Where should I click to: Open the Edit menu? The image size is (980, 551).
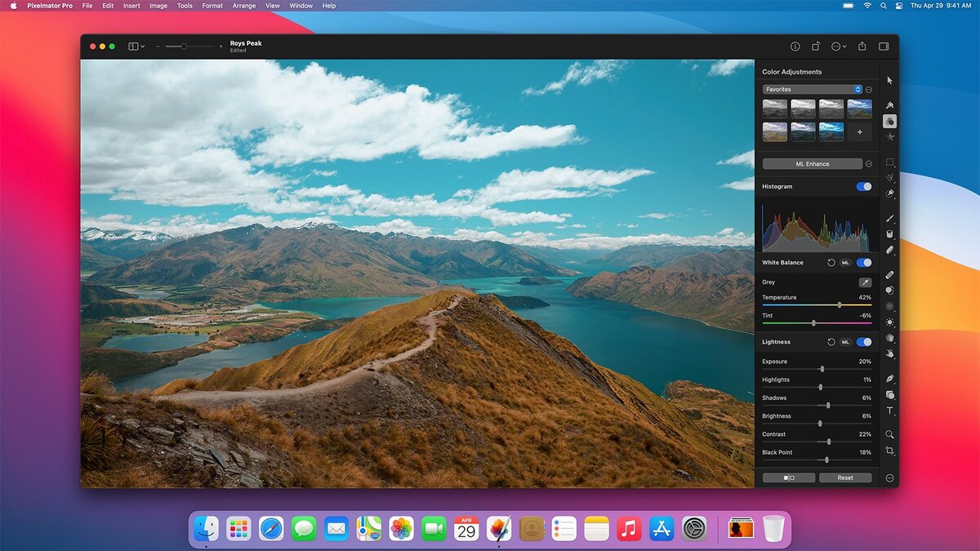(x=108, y=6)
